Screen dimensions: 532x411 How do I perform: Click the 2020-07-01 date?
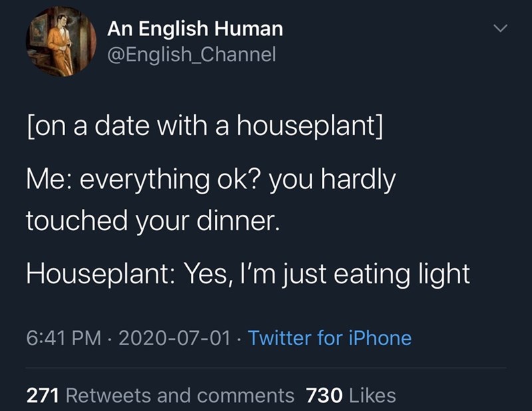pyautogui.click(x=170, y=338)
